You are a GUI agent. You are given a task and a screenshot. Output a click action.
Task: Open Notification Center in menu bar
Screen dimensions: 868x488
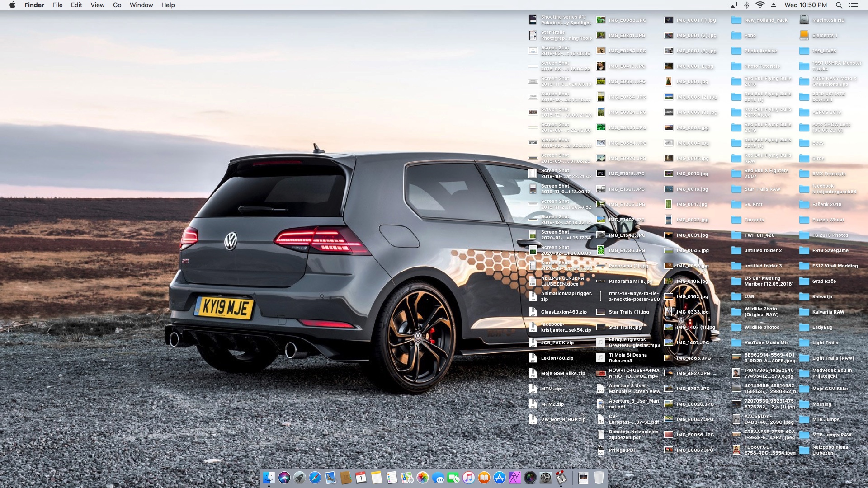pos(854,5)
